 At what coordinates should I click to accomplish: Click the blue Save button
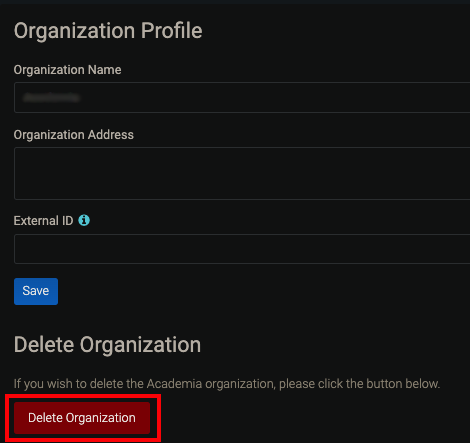36,291
